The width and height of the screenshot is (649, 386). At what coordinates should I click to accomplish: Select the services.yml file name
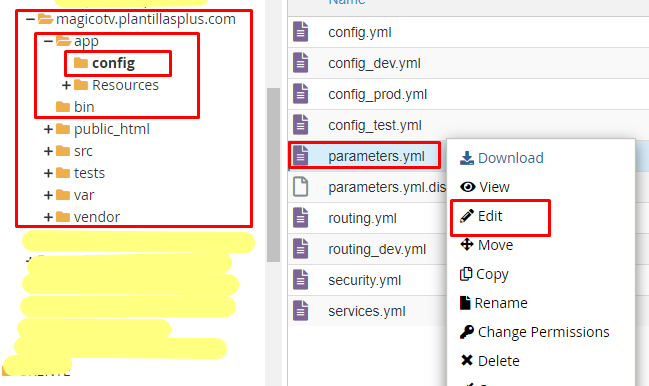point(367,311)
